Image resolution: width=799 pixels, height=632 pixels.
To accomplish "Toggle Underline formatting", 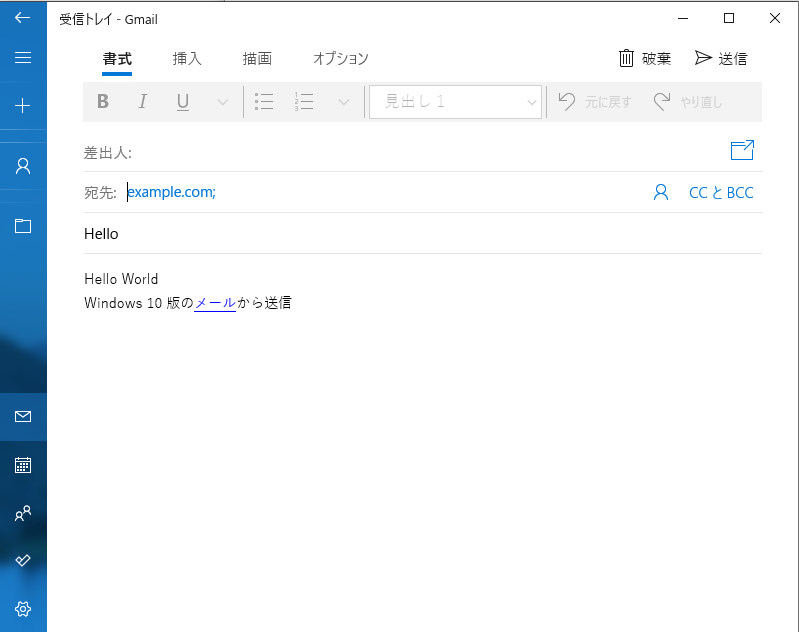I will (182, 102).
